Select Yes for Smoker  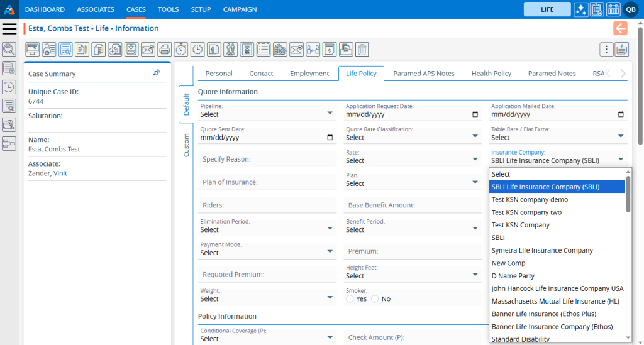tap(350, 299)
